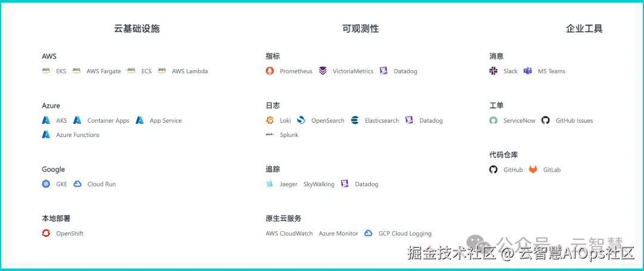
Task: Click the Elasticsearch logo icon
Action: point(355,120)
